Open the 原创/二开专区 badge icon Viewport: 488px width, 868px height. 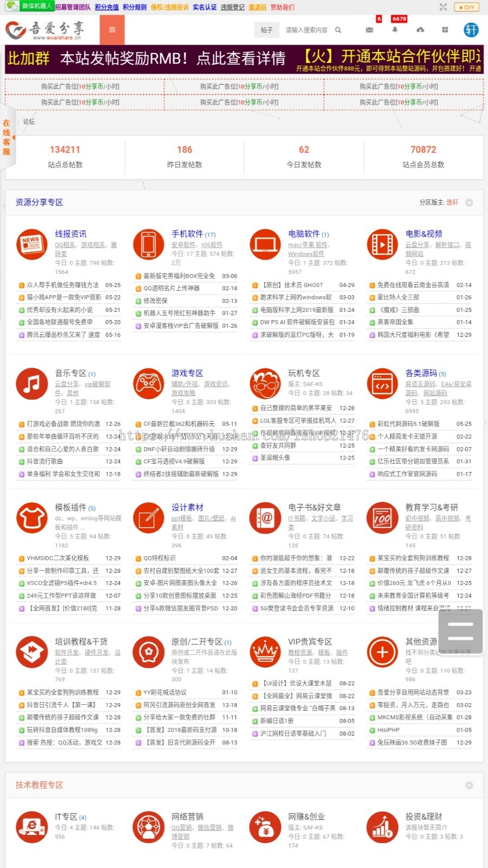pyautogui.click(x=149, y=652)
